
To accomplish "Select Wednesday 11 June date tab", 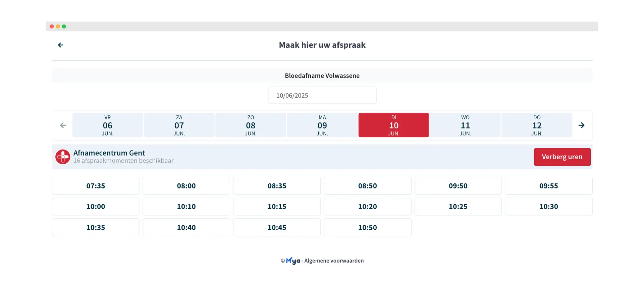I will click(465, 125).
